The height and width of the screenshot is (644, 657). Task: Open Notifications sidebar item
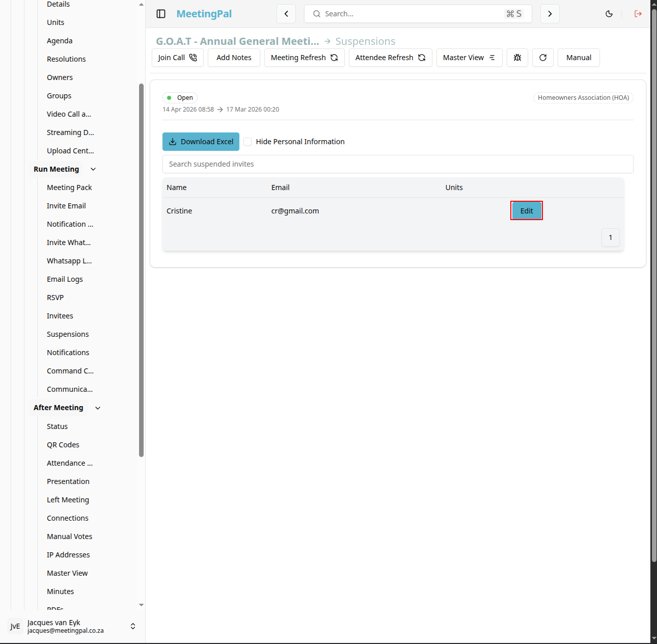pos(68,353)
